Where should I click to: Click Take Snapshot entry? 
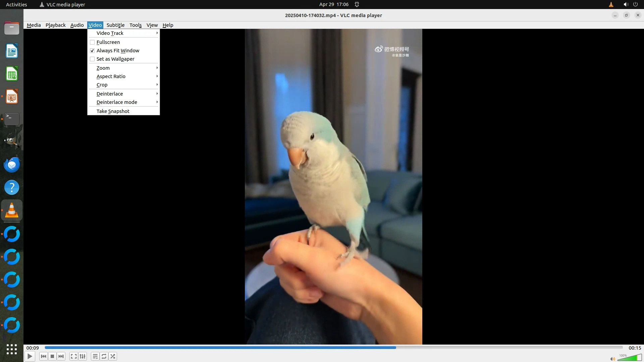point(113,111)
